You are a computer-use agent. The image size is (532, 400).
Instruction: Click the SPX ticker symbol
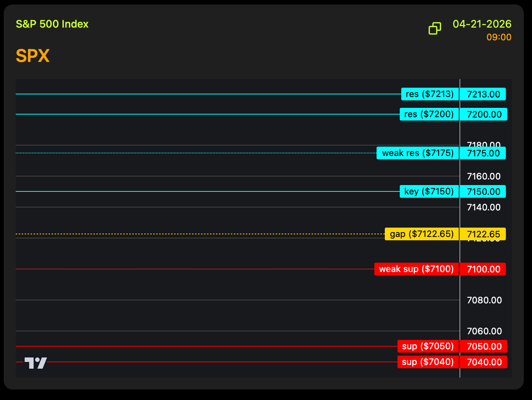pos(33,56)
